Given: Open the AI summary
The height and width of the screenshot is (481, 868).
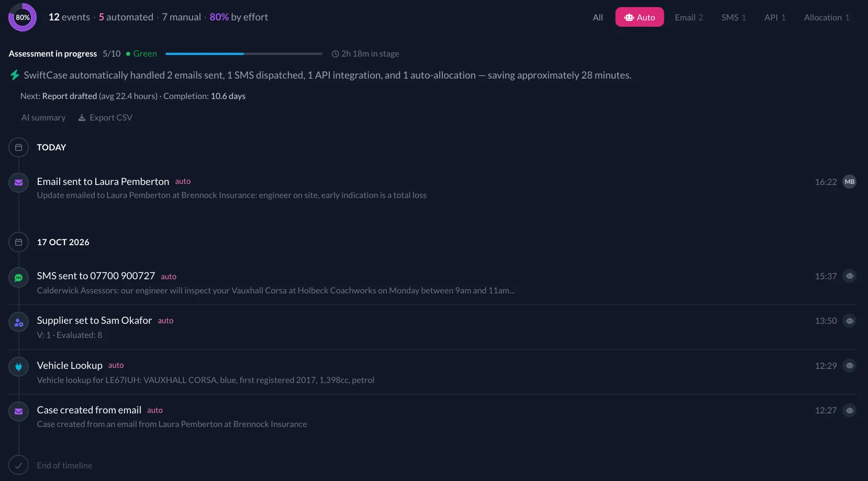Looking at the screenshot, I should point(43,117).
